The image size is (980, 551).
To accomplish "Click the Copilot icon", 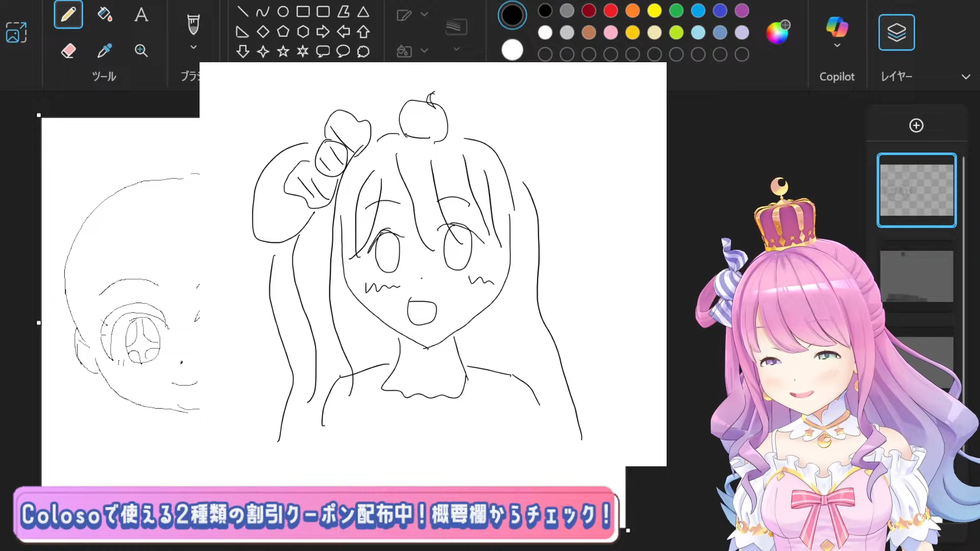I will click(837, 27).
